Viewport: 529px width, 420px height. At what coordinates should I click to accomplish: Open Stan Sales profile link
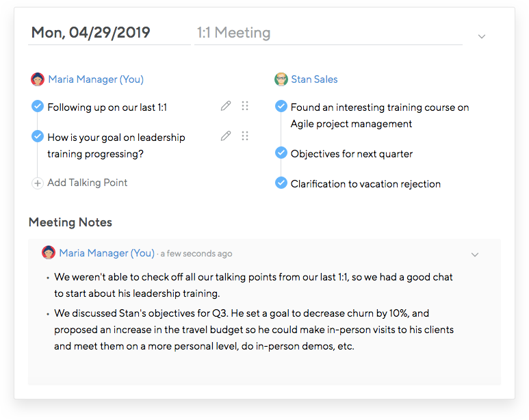coord(314,79)
